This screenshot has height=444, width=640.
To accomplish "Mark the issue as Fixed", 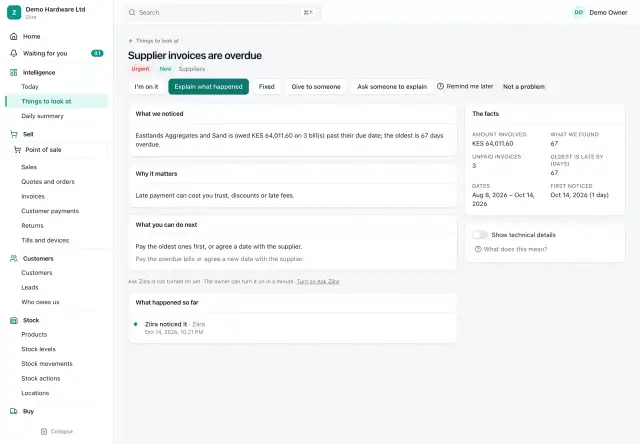I will pyautogui.click(x=267, y=87).
